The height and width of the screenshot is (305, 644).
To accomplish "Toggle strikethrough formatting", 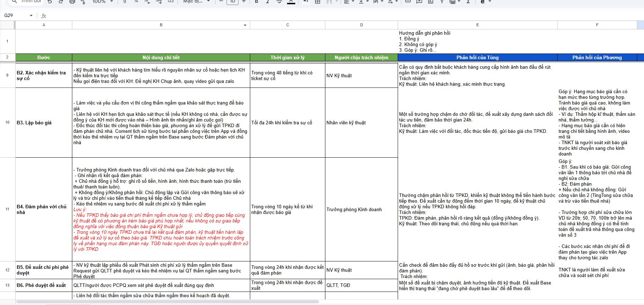I will 279,2.
